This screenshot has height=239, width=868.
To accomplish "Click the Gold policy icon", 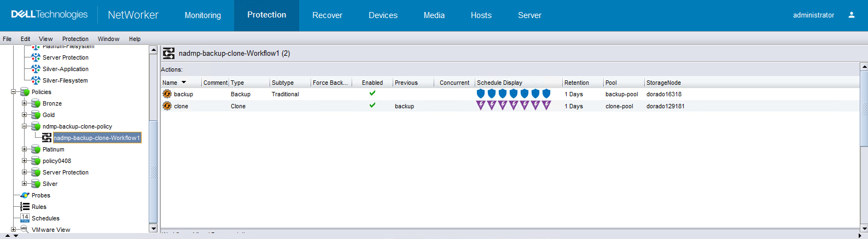I will (x=36, y=115).
